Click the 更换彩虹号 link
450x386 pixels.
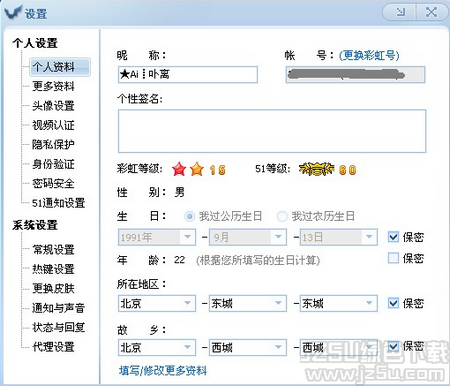pos(369,55)
